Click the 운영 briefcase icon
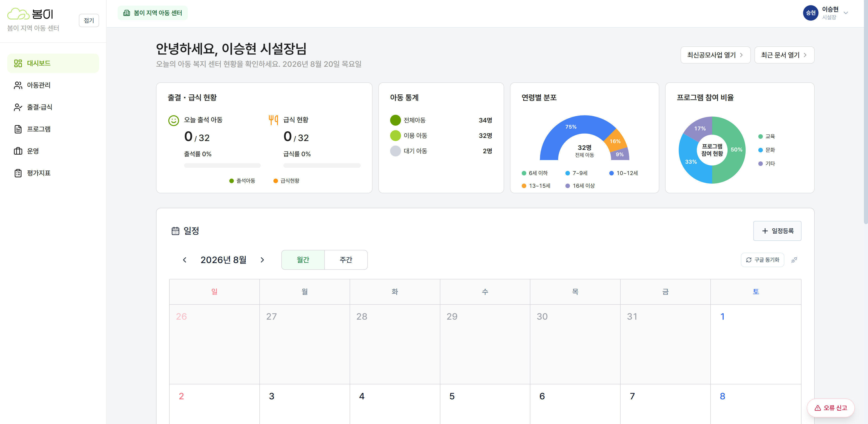 18,151
